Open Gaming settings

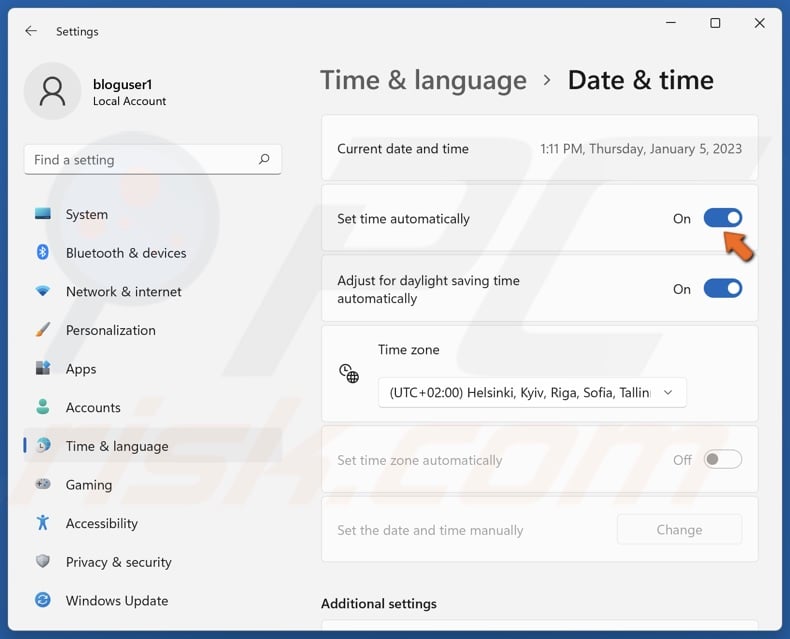pyautogui.click(x=153, y=484)
